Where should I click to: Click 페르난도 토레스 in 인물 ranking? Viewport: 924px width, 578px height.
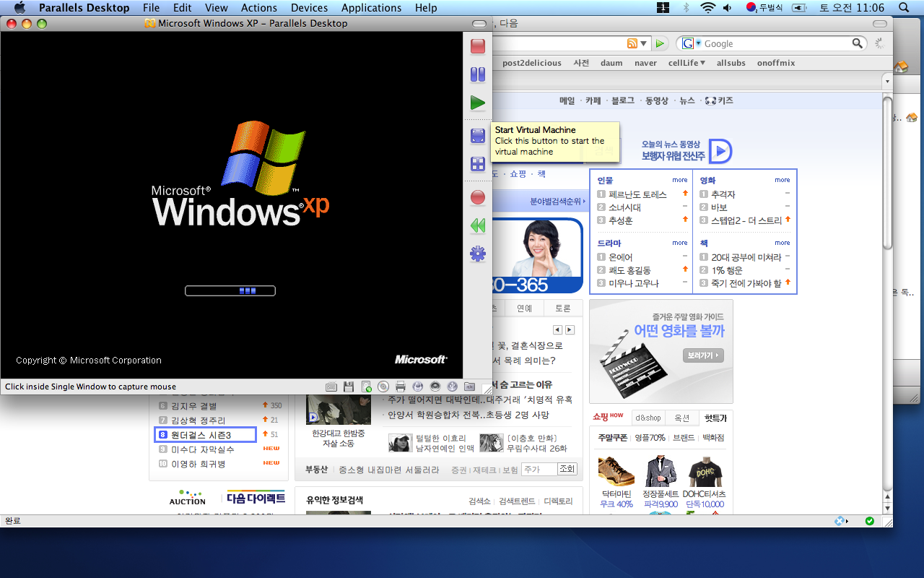click(637, 194)
